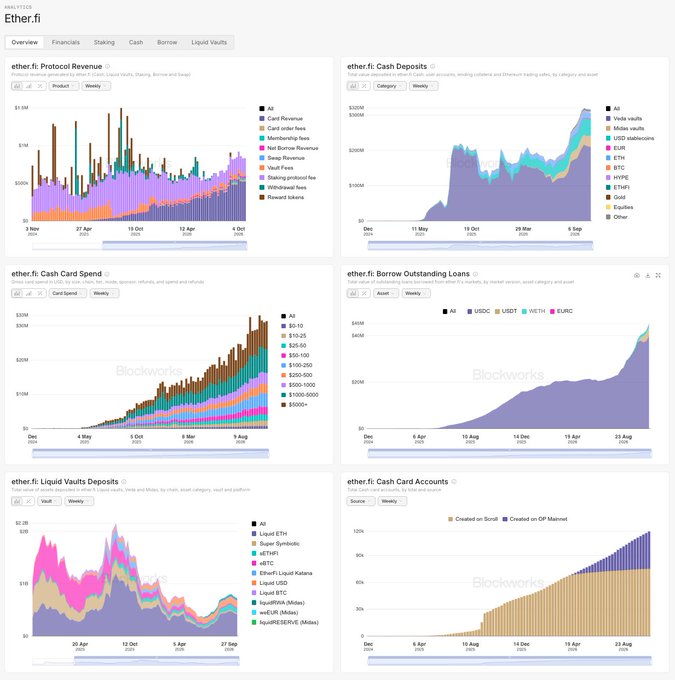
Task: Open info icon beside Liquid Vaults Deposits title
Action: point(124,482)
